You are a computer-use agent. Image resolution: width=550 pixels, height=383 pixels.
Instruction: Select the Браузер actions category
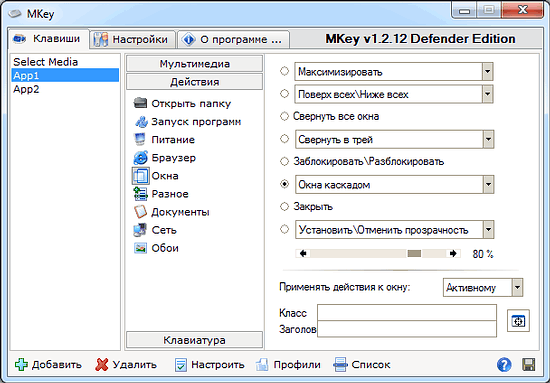click(x=165, y=158)
